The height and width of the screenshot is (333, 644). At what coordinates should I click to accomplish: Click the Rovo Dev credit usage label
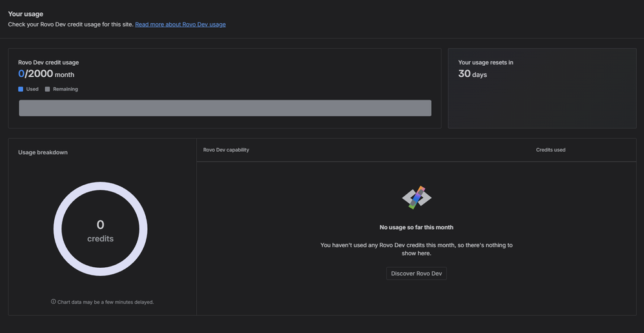48,63
